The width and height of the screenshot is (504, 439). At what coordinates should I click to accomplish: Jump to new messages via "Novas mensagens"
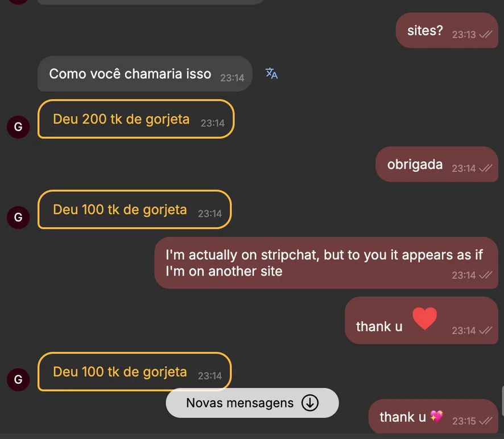[240, 403]
